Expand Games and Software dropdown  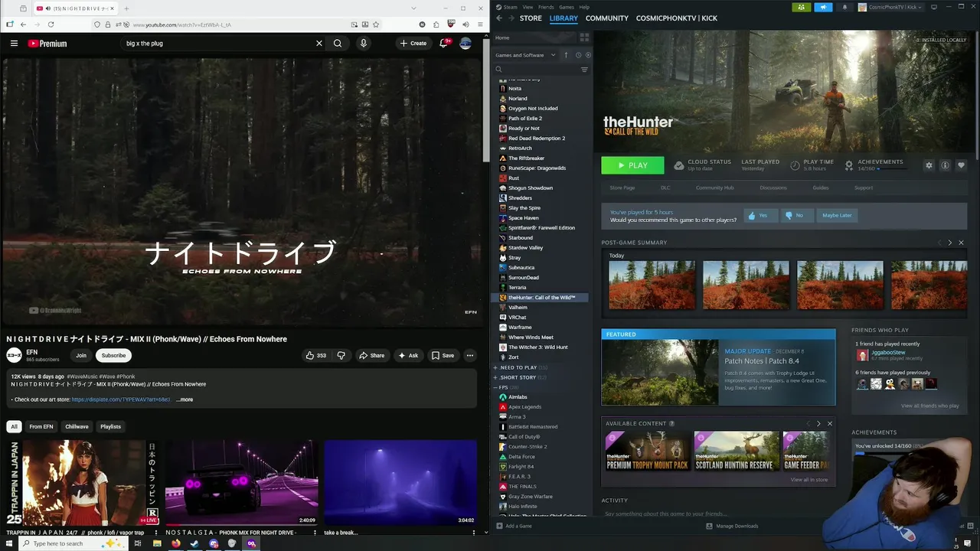[525, 55]
